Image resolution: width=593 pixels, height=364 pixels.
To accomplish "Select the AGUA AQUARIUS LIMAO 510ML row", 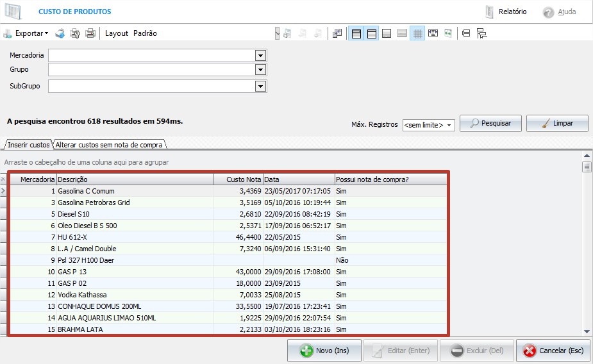I will tap(228, 318).
